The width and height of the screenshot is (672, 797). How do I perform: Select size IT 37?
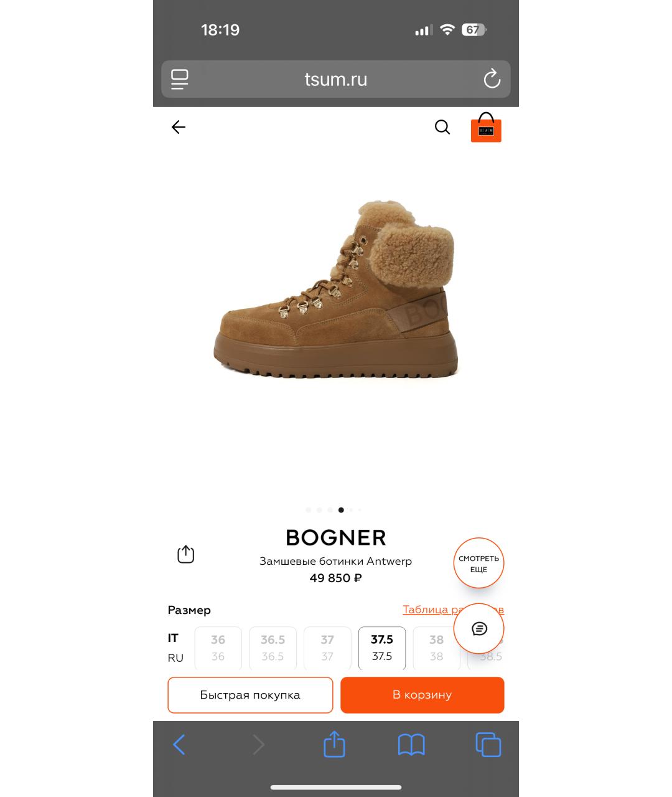[327, 648]
